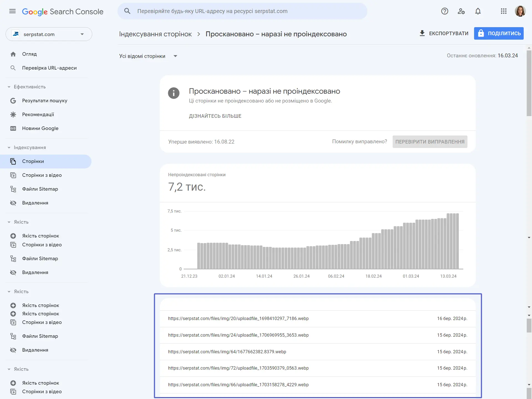Viewport: 532px width, 399px height.
Task: Click the serpstat favicon in property selector
Action: 16,34
